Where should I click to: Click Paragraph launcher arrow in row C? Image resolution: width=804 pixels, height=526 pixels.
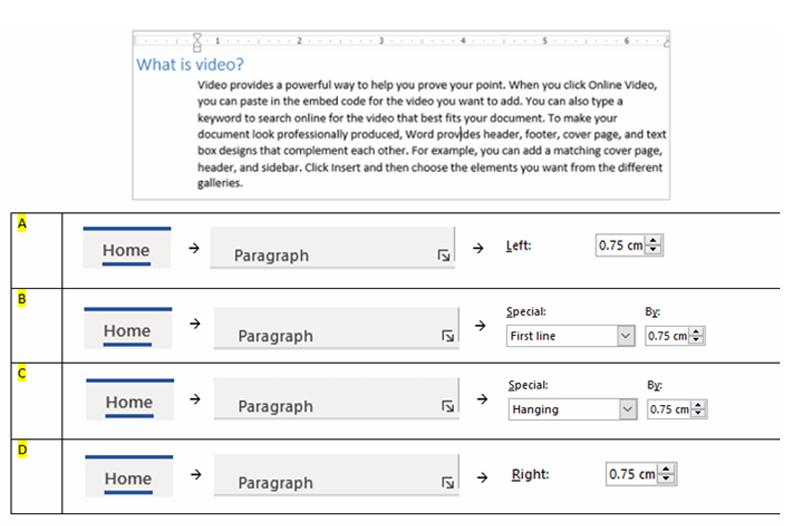tap(447, 408)
